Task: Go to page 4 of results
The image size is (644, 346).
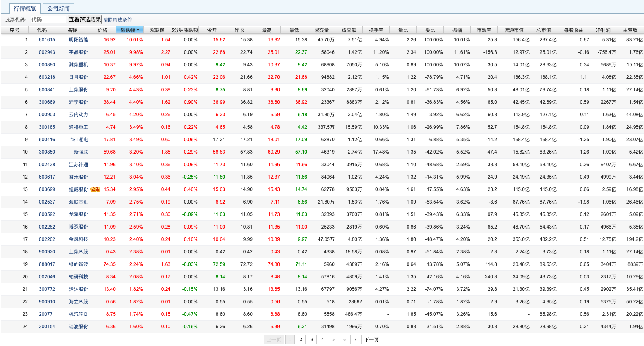Action: coord(323,340)
